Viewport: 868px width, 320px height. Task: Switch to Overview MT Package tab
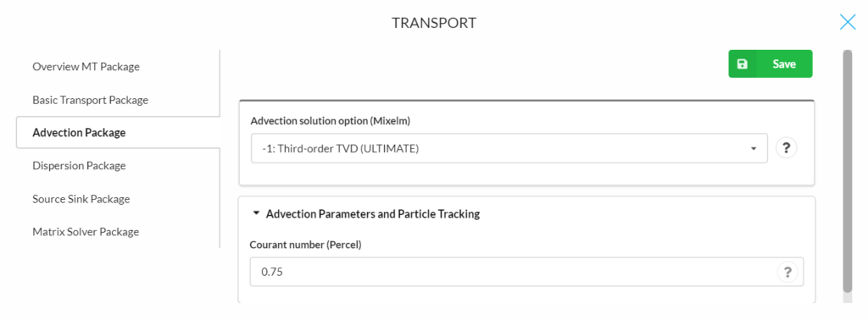(86, 67)
